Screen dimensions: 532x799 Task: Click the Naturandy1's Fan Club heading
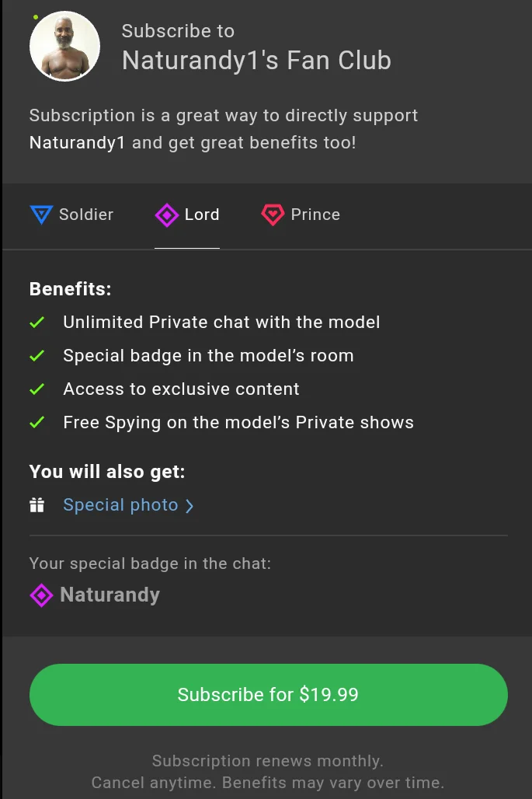(x=256, y=61)
